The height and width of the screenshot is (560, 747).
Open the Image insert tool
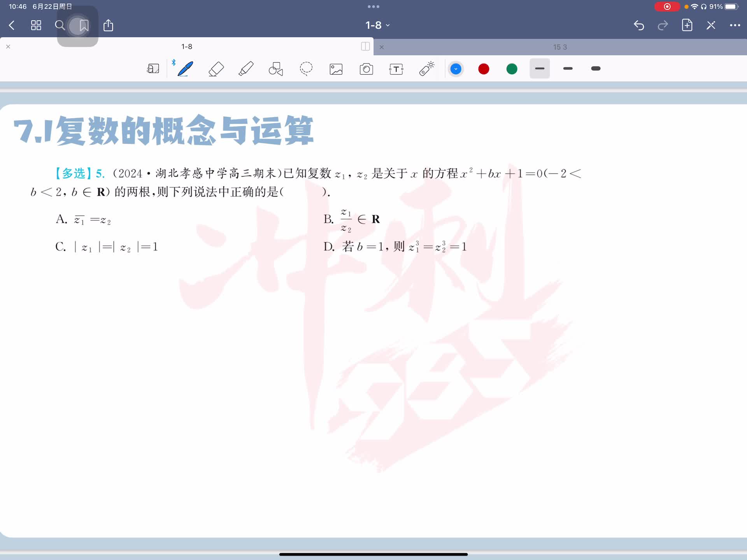tap(336, 69)
